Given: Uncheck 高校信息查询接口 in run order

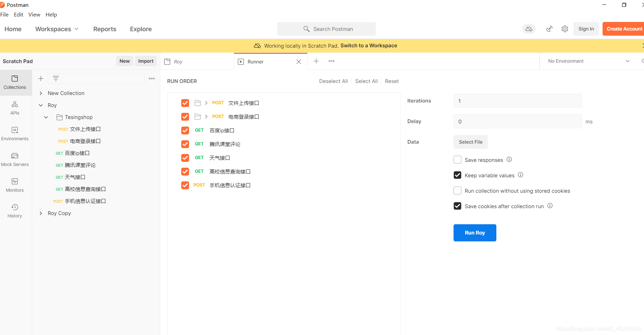Looking at the screenshot, I should tap(185, 171).
